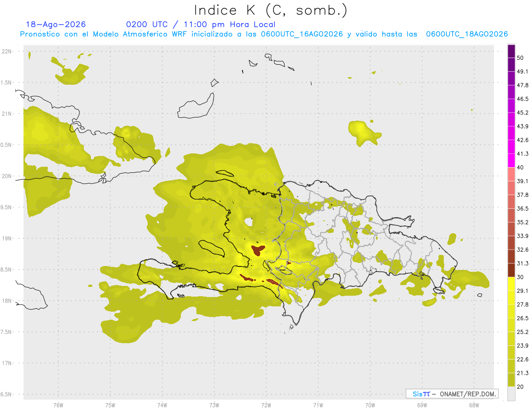The image size is (532, 411).
Task: Pick the bright yellow legend swatch between 29.1 and 30
Action: coord(511,284)
